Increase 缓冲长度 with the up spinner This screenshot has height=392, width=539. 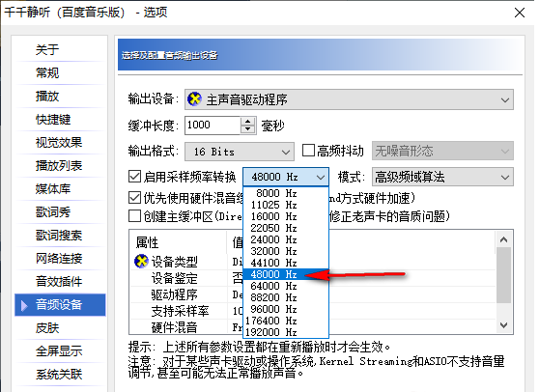pos(248,122)
